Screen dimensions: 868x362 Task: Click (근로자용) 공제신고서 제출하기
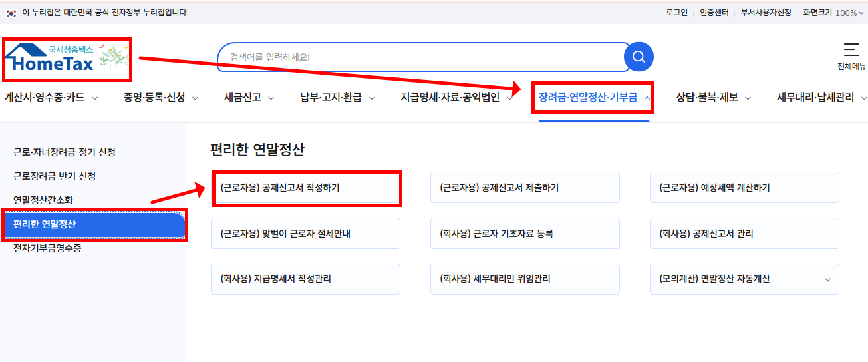tap(525, 188)
